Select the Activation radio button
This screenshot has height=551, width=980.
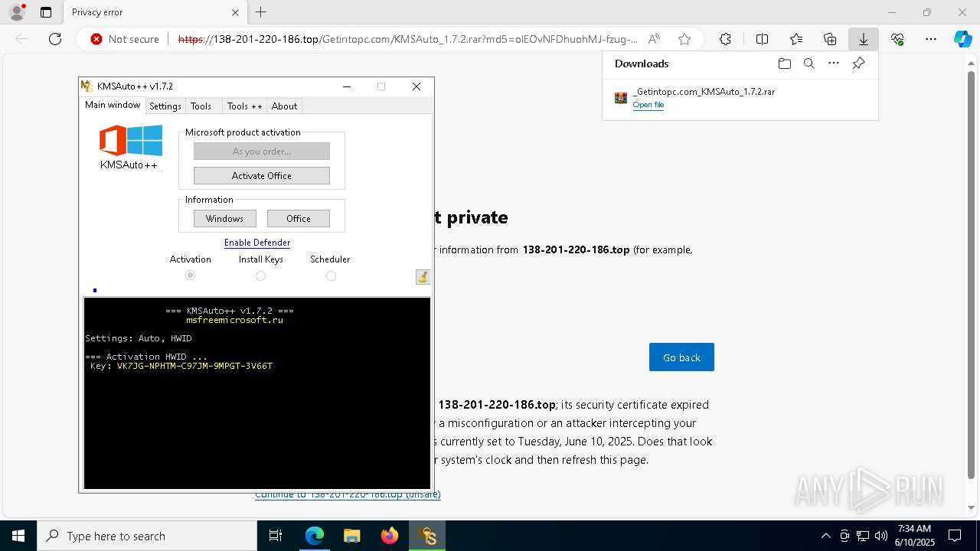coord(190,275)
